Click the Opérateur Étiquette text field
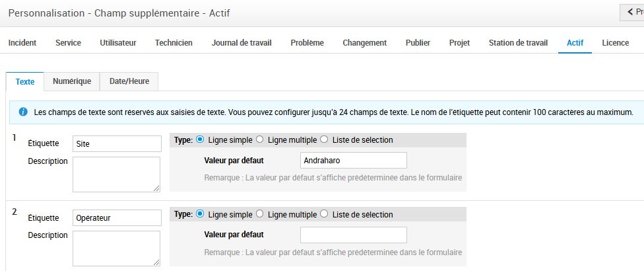This screenshot has width=644, height=271. coord(116,218)
